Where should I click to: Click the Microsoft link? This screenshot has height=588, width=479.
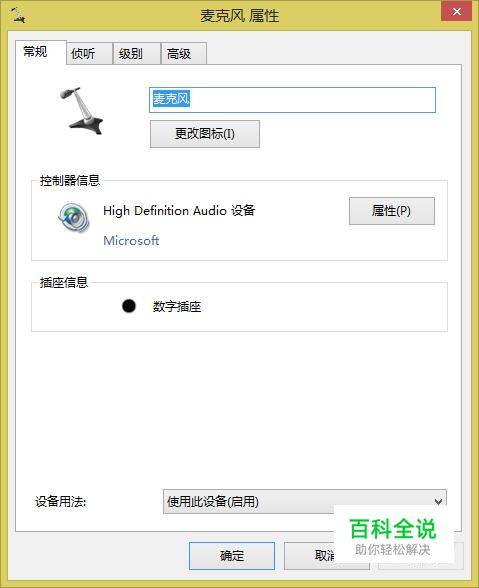pyautogui.click(x=131, y=240)
